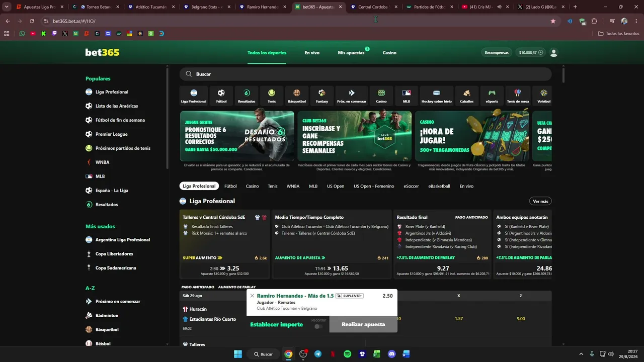Open Liga Profesional sport icon shortcut

194,96
